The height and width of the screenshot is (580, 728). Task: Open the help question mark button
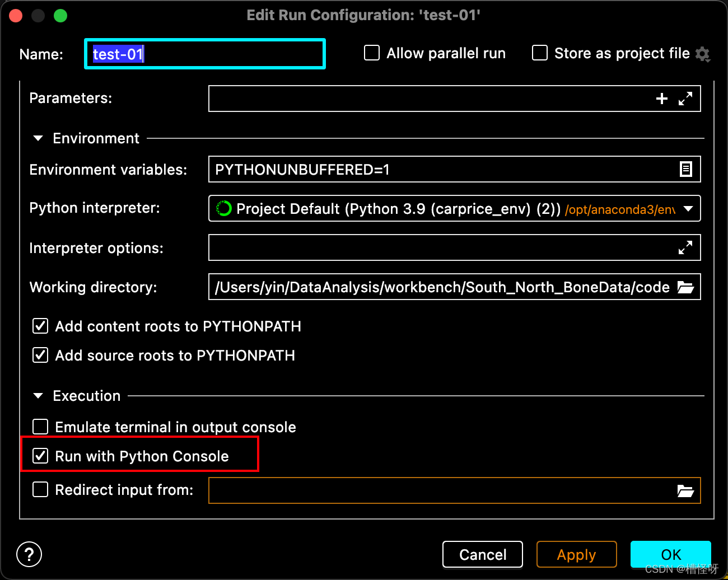pos(29,554)
